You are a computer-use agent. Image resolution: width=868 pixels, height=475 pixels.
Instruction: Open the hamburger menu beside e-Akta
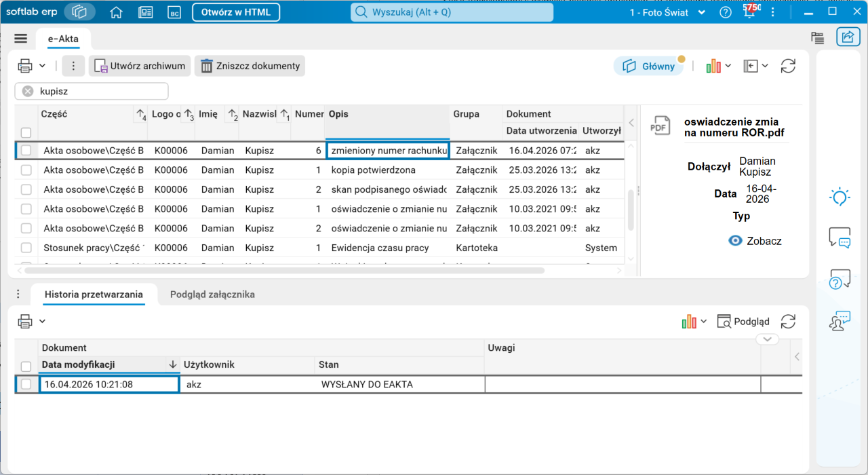(x=20, y=39)
